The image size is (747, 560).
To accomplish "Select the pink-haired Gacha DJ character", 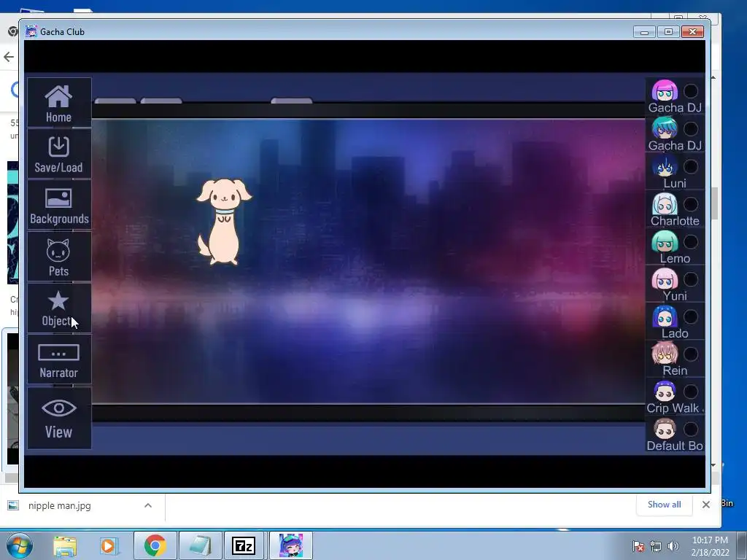I will pyautogui.click(x=665, y=90).
